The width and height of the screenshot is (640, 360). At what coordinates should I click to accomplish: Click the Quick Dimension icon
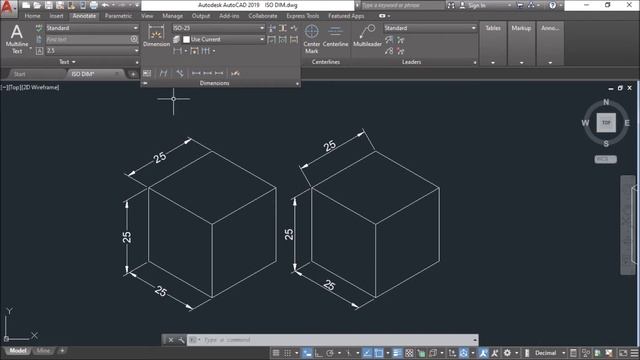[194, 51]
